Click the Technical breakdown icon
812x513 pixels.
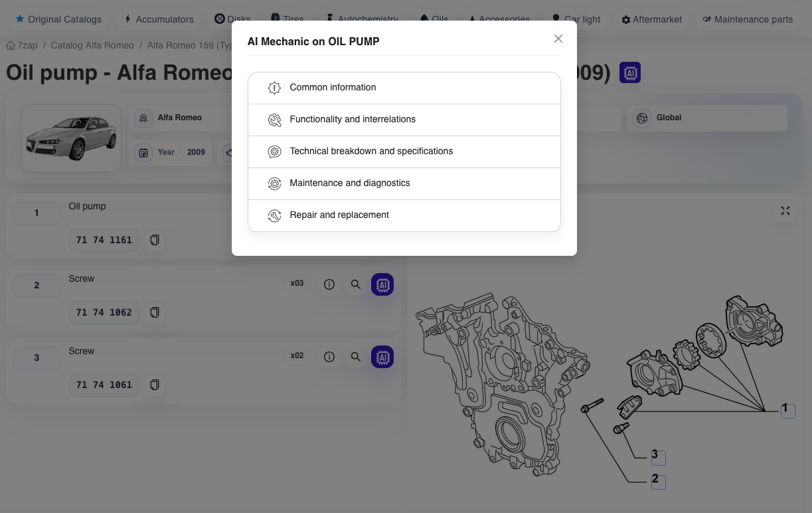pyautogui.click(x=274, y=152)
